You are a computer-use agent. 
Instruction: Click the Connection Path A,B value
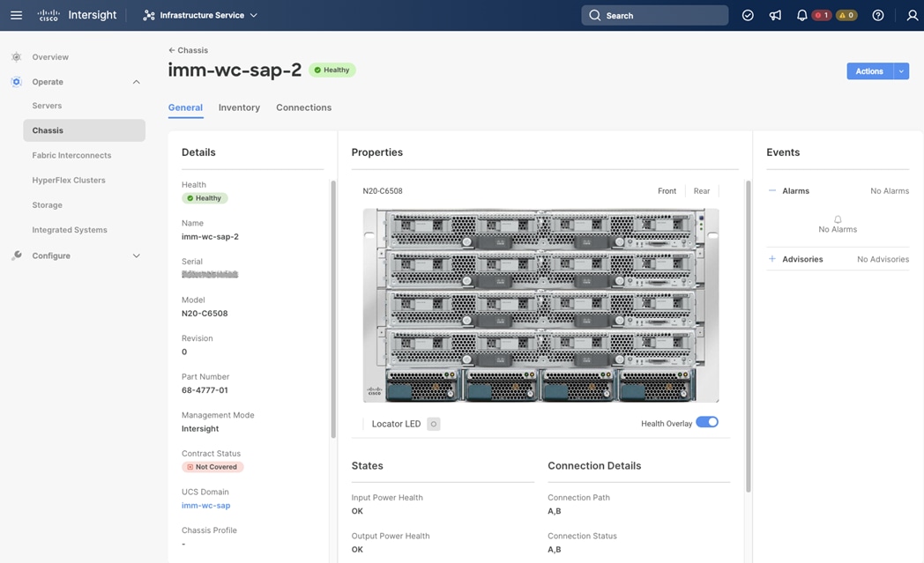tap(554, 511)
